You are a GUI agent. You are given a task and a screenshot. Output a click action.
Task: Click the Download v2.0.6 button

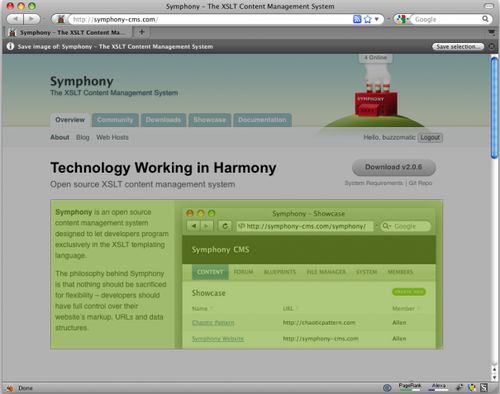click(x=394, y=167)
